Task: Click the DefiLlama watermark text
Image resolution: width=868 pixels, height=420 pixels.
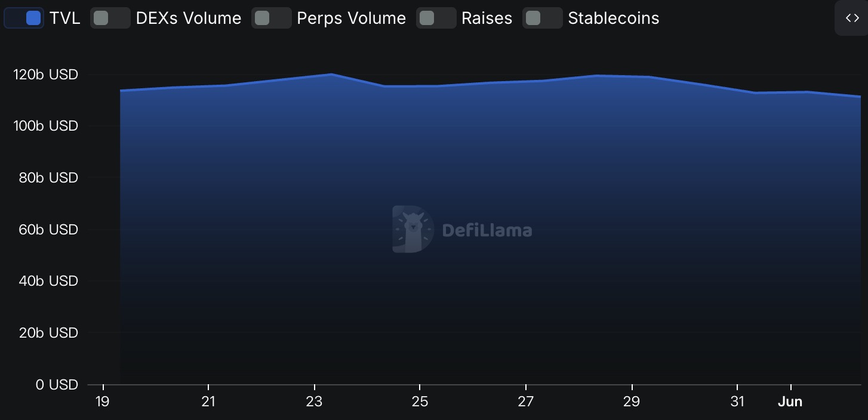Action: point(487,230)
